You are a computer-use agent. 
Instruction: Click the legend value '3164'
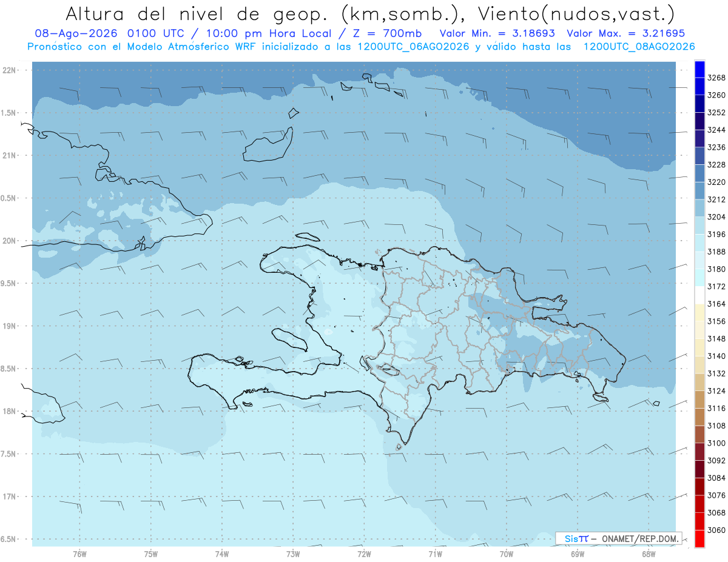[x=716, y=304]
